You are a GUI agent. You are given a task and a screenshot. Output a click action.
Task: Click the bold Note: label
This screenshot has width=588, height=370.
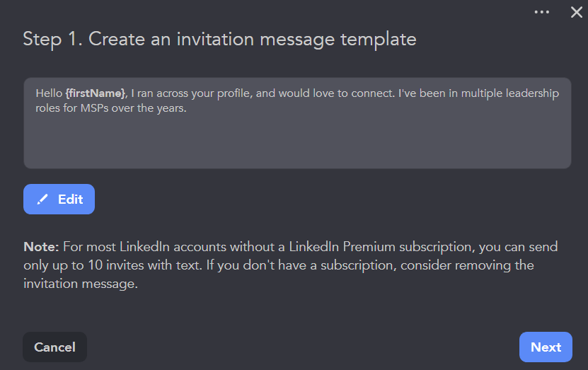tap(41, 247)
